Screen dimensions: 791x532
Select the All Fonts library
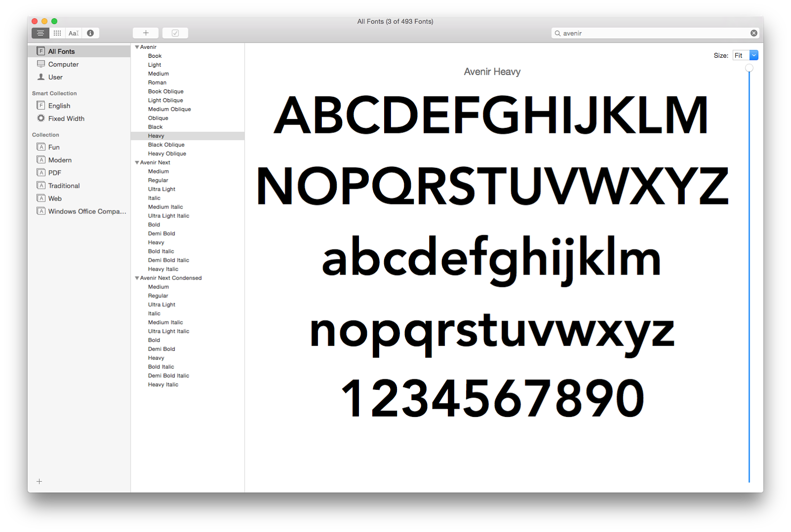pyautogui.click(x=79, y=51)
